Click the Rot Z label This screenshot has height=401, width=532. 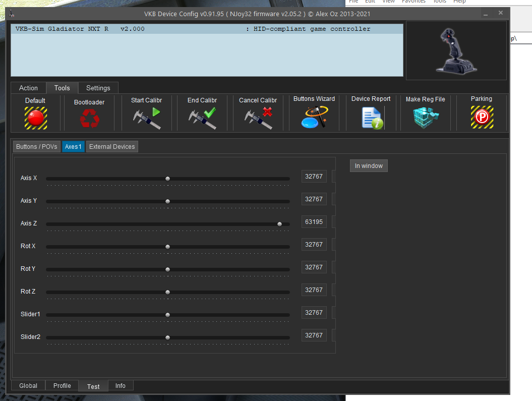[28, 292]
